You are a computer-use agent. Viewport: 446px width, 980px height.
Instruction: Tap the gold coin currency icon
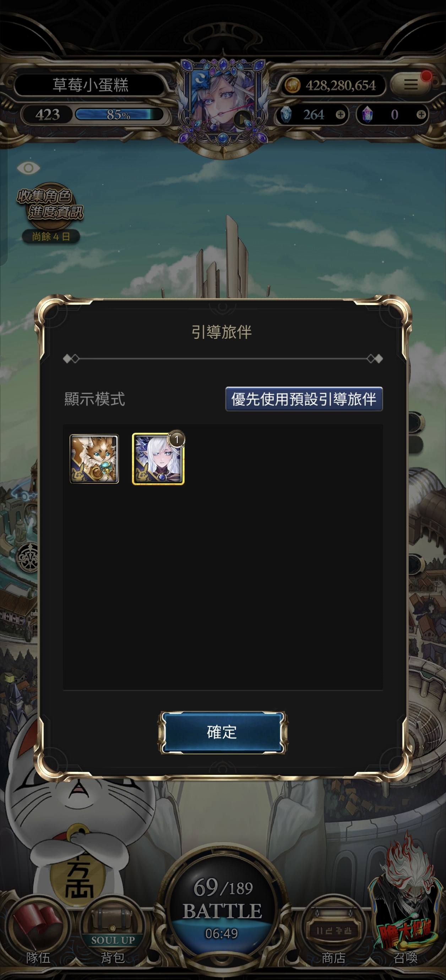[x=292, y=85]
